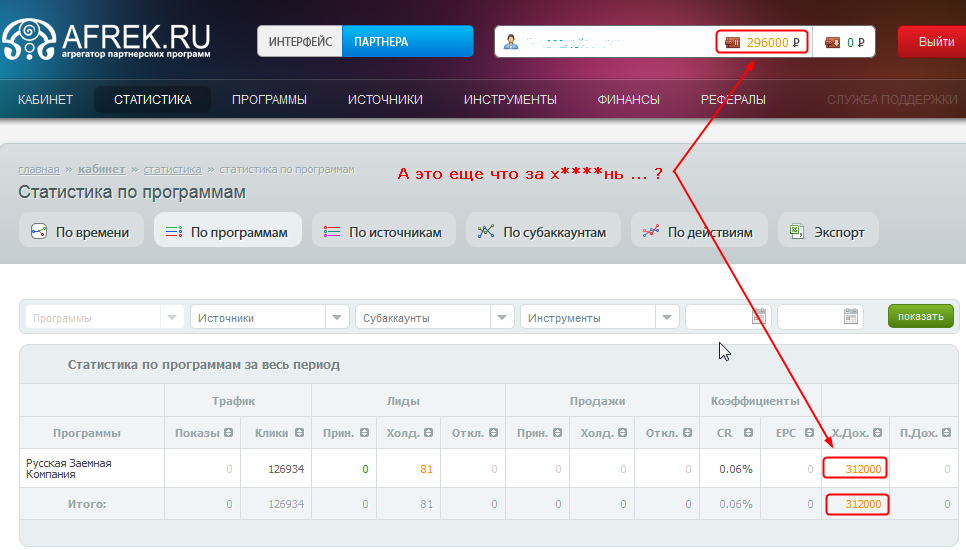Select the По источникам tab

[384, 232]
